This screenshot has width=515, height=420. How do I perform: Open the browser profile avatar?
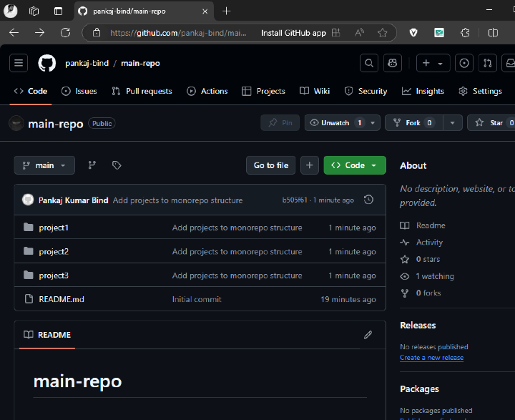click(10, 11)
